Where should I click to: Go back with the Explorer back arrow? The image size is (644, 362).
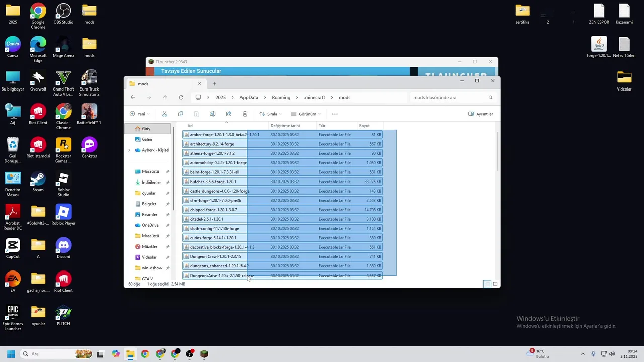(133, 97)
